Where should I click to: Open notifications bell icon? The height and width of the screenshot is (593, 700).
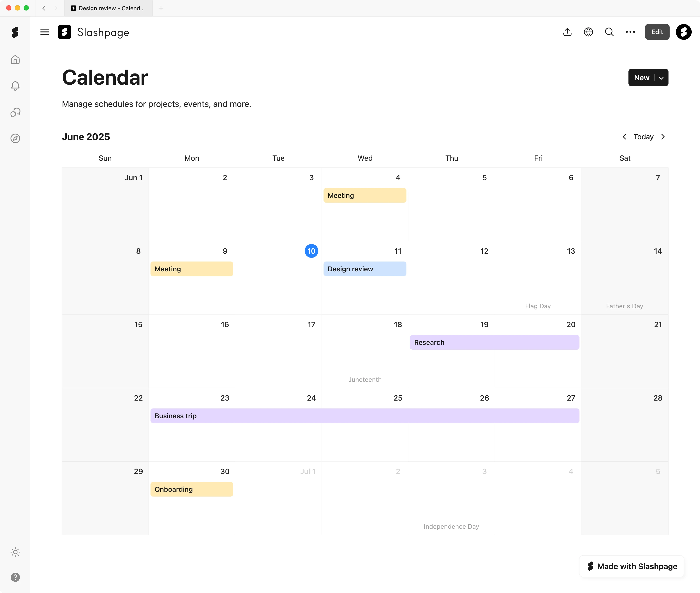point(15,86)
